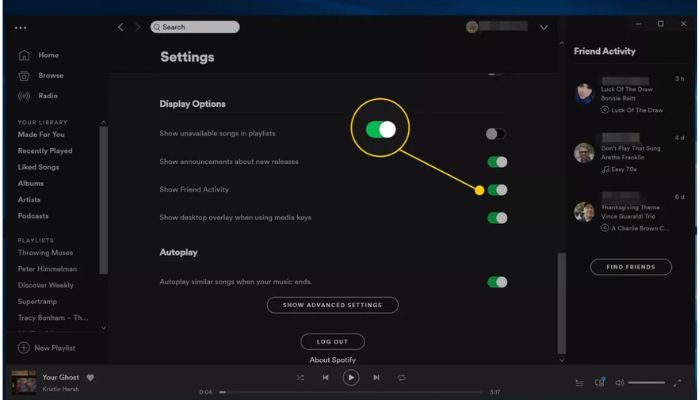Click the New Playlist plus icon
This screenshot has width=700, height=400.
[24, 348]
